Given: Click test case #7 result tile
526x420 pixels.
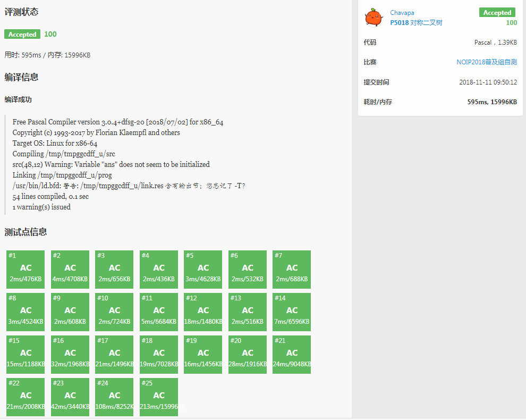Looking at the screenshot, I should (x=292, y=270).
